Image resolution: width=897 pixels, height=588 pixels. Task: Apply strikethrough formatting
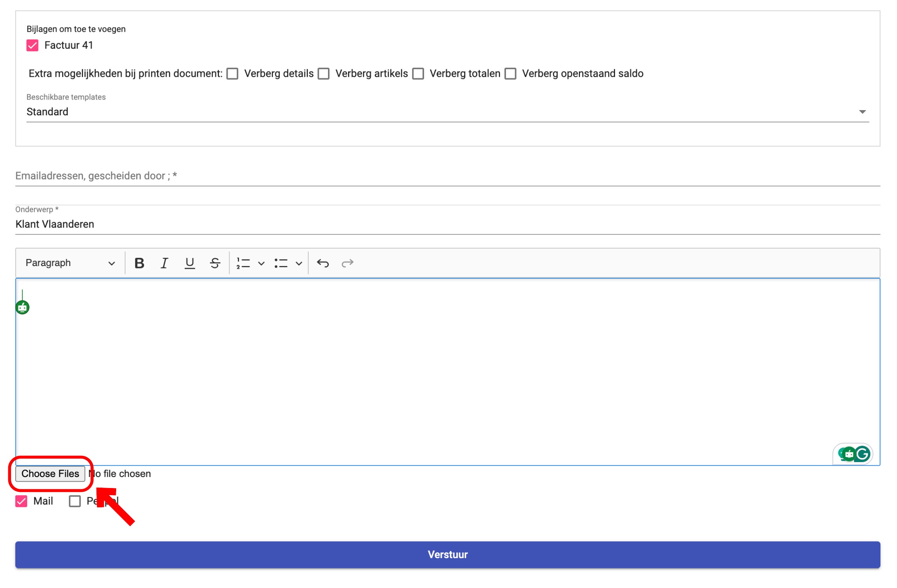tap(215, 263)
